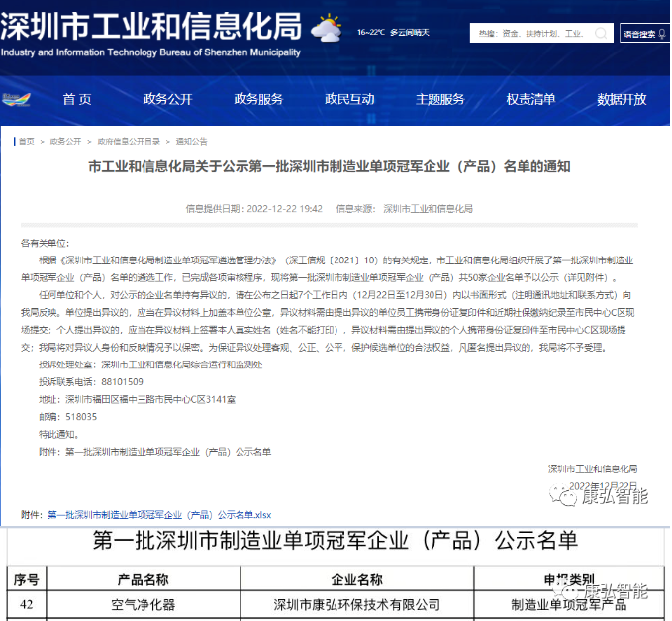Click the 投诉处理处室 line
The height and width of the screenshot is (621, 672).
(x=150, y=364)
